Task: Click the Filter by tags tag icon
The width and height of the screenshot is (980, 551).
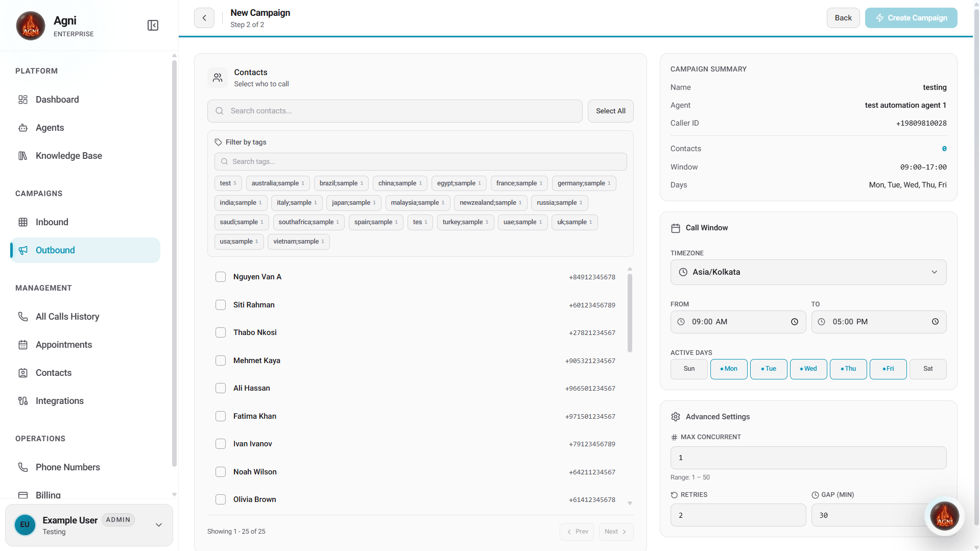Action: tap(218, 142)
